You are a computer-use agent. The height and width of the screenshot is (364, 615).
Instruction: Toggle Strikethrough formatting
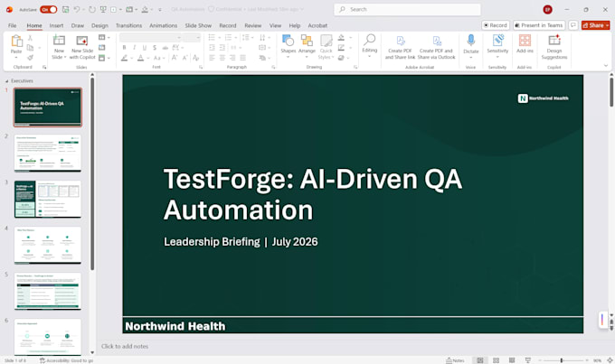(166, 47)
